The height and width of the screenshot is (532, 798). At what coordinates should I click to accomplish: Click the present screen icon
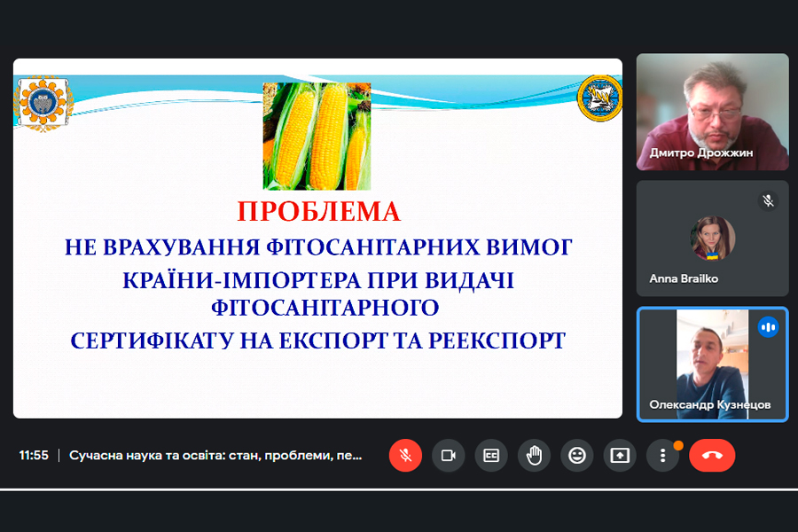[x=620, y=455]
